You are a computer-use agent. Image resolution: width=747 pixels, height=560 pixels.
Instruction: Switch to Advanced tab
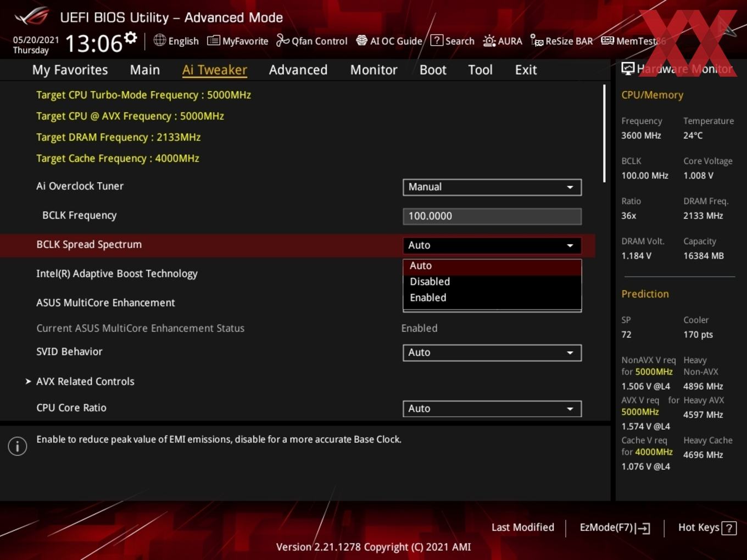point(298,70)
